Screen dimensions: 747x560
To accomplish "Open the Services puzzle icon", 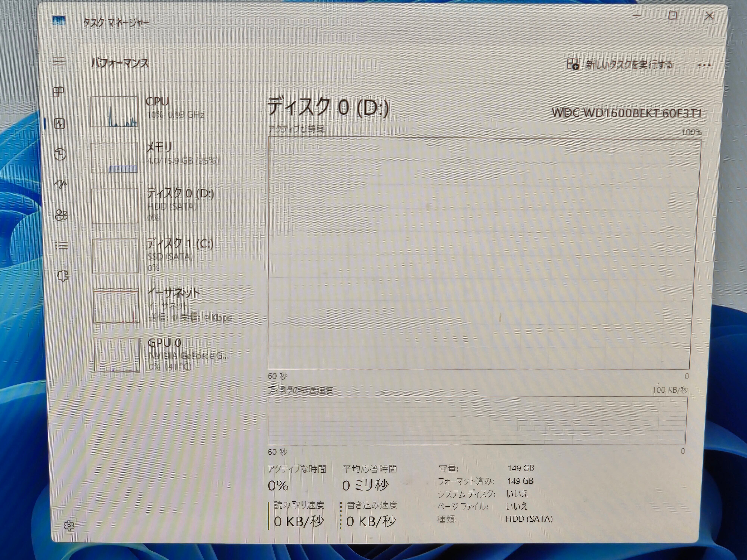I will tap(62, 276).
